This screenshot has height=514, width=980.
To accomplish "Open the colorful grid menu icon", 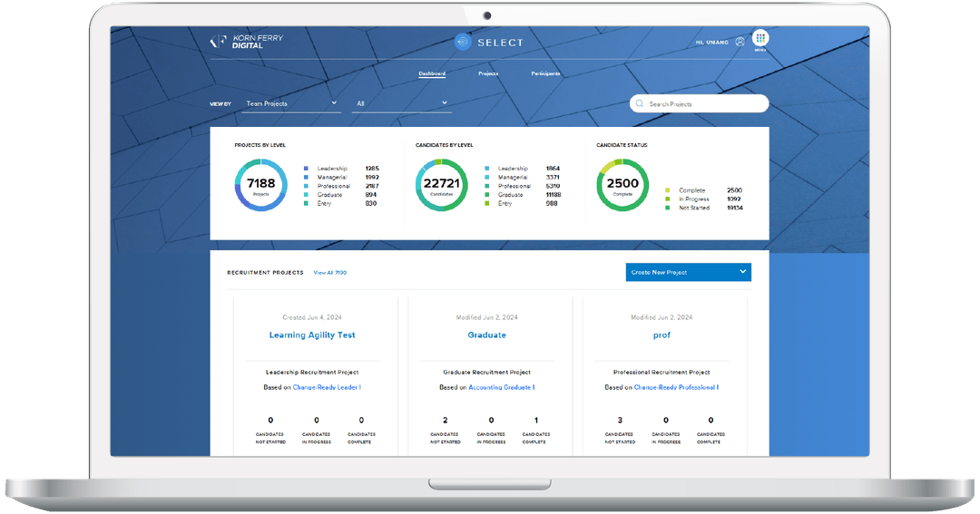I will 760,38.
